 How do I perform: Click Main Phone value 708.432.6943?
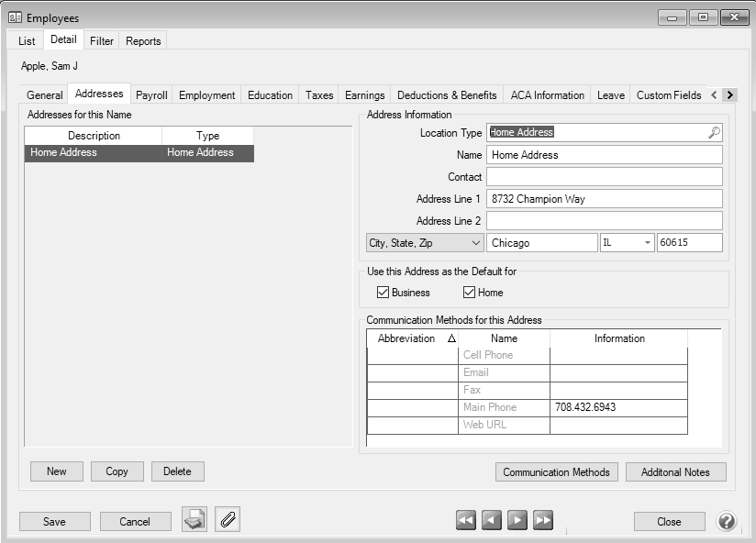(618, 407)
